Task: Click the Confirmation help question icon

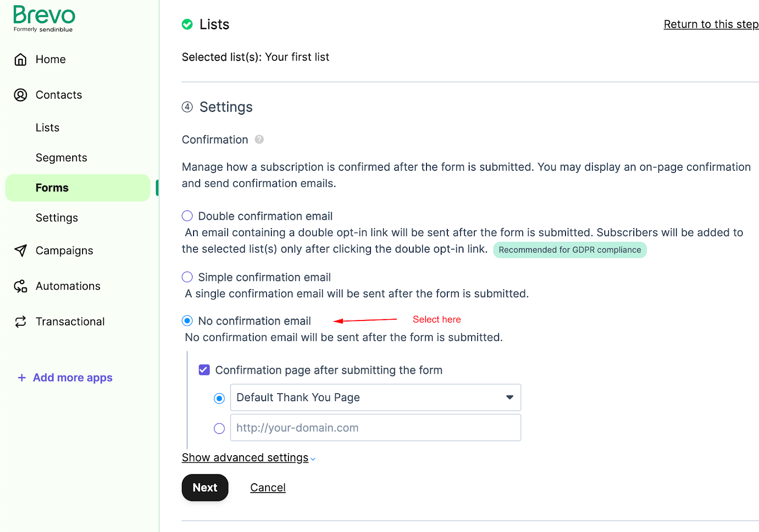Action: coord(259,139)
